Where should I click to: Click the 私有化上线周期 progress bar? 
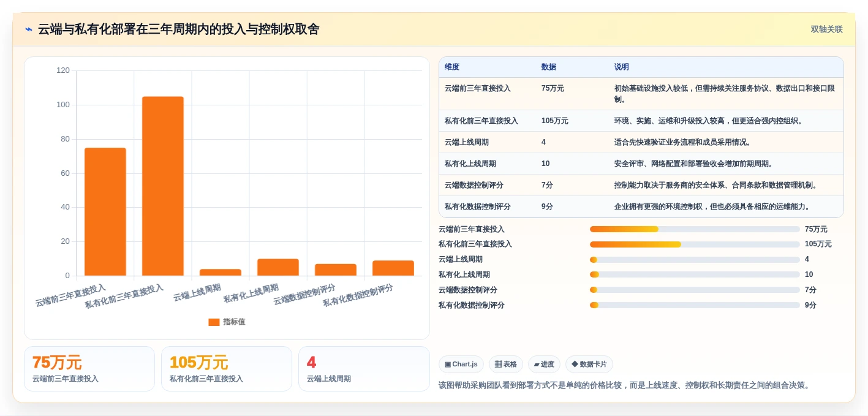pos(695,274)
